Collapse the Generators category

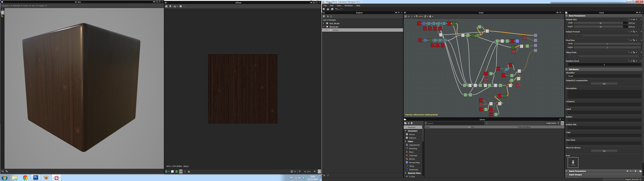coord(405,131)
